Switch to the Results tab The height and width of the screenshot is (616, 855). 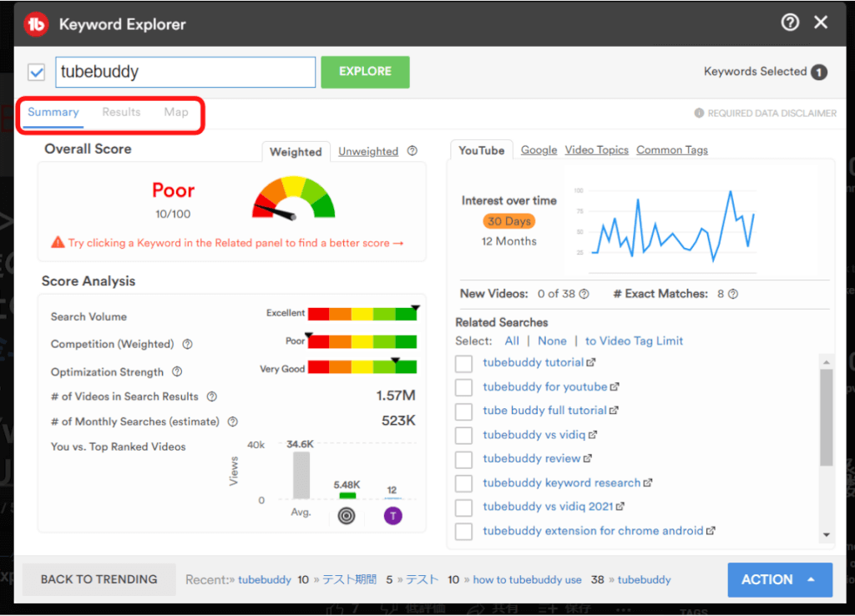pyautogui.click(x=121, y=113)
